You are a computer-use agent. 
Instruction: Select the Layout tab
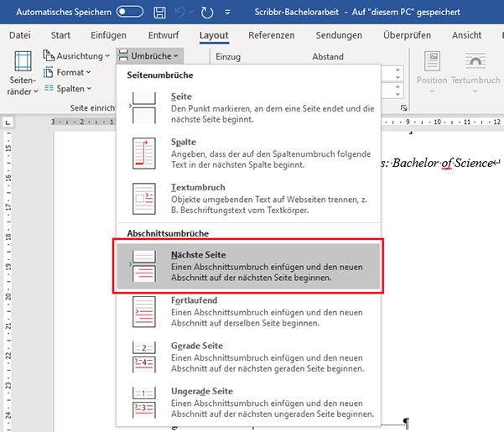coord(214,35)
